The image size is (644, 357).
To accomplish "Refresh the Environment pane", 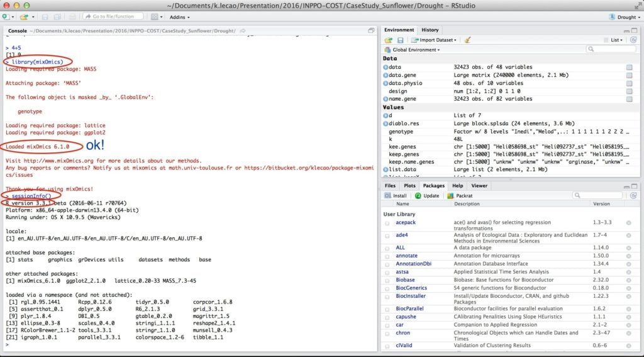I will (633, 40).
